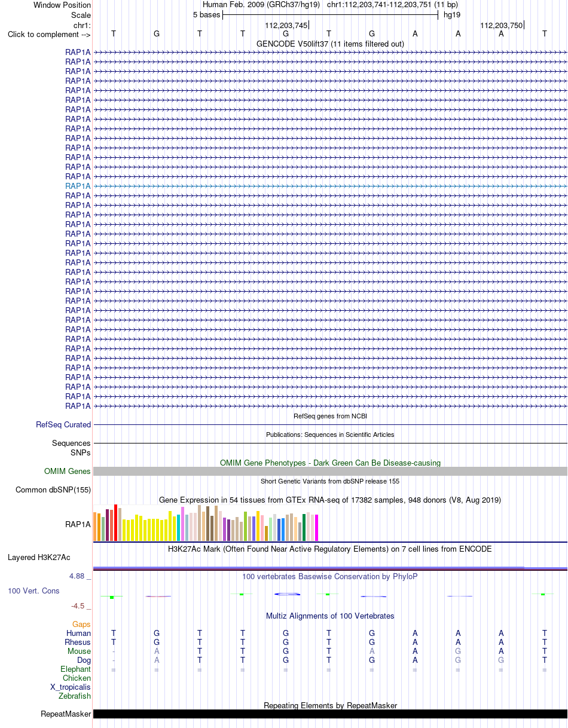Click the red negative PhyloP conservation mark
The width and height of the screenshot is (568, 728).
pos(158,596)
